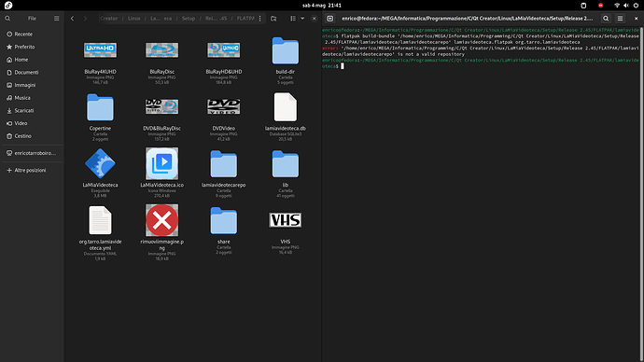Click the terminal window title path
Screen dimensions: 644x362
[x=468, y=19]
